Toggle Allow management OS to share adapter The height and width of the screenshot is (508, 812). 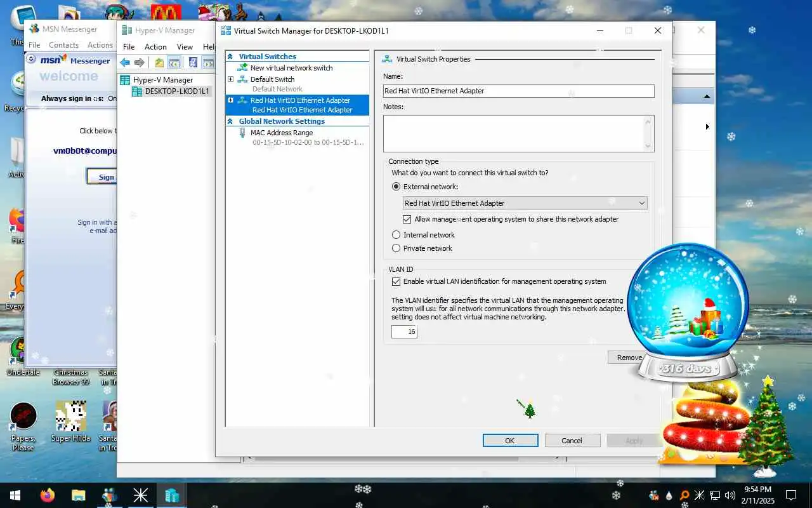click(407, 219)
